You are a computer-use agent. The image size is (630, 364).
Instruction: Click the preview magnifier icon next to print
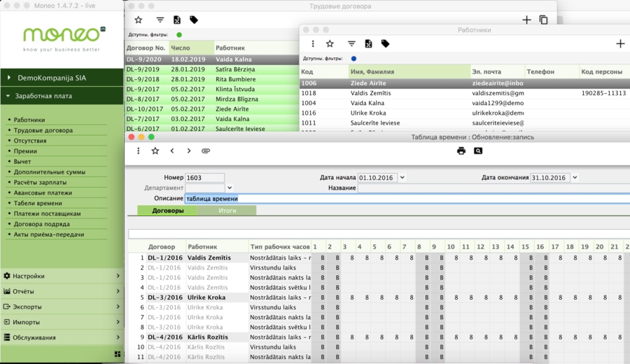coord(478,151)
